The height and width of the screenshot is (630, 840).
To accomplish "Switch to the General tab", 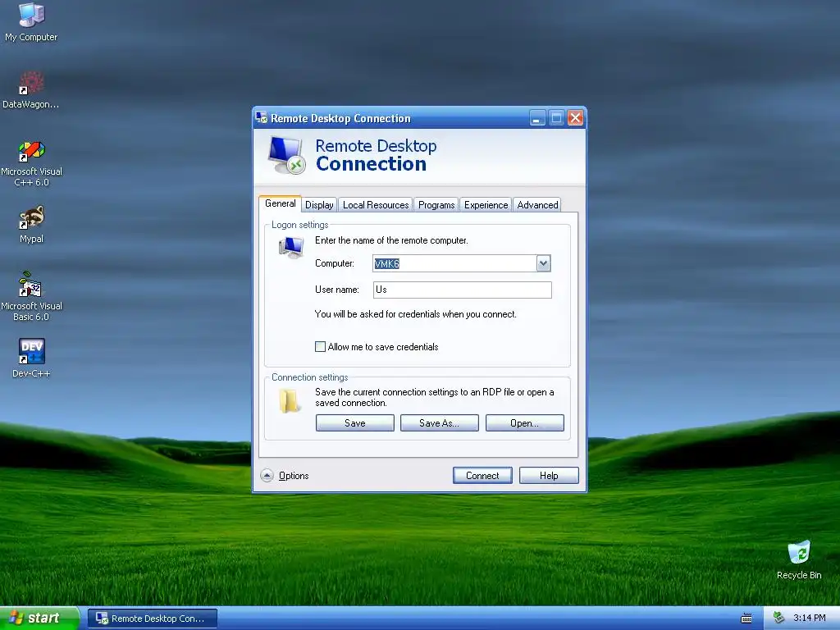I will pos(281,203).
